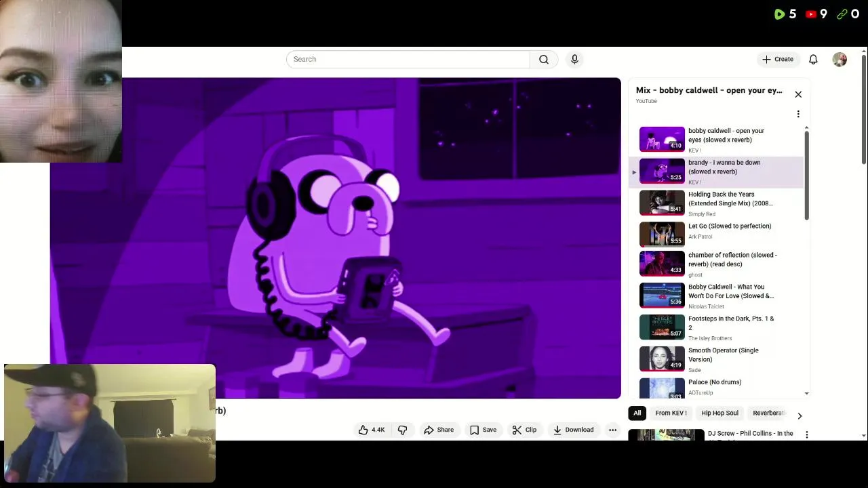868x488 pixels.
Task: Open the account avatar menu
Action: (840, 59)
